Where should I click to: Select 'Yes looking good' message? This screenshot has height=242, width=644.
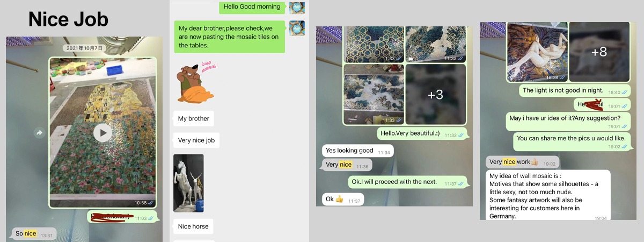(x=357, y=151)
